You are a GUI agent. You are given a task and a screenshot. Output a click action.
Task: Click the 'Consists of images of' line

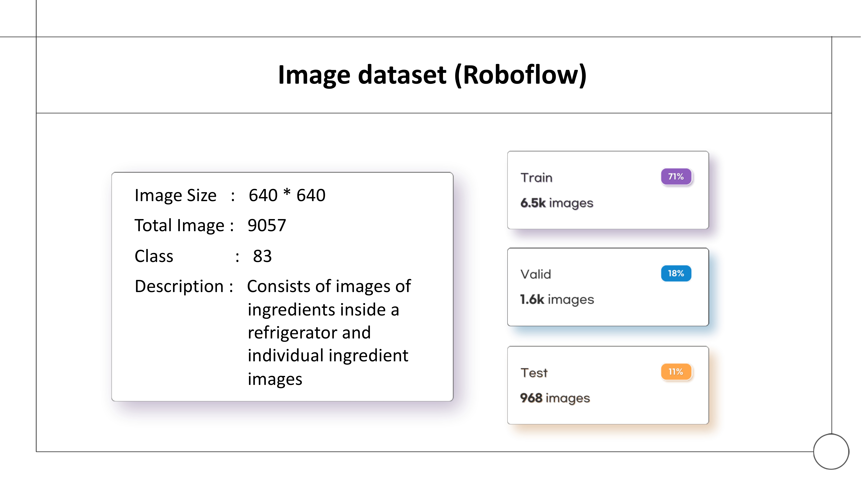point(329,286)
